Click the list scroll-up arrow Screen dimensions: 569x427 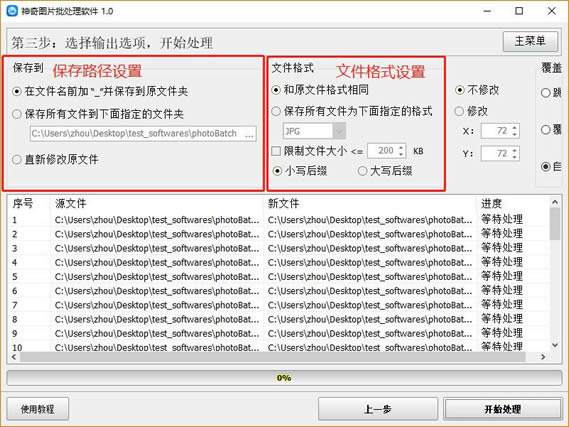point(555,202)
